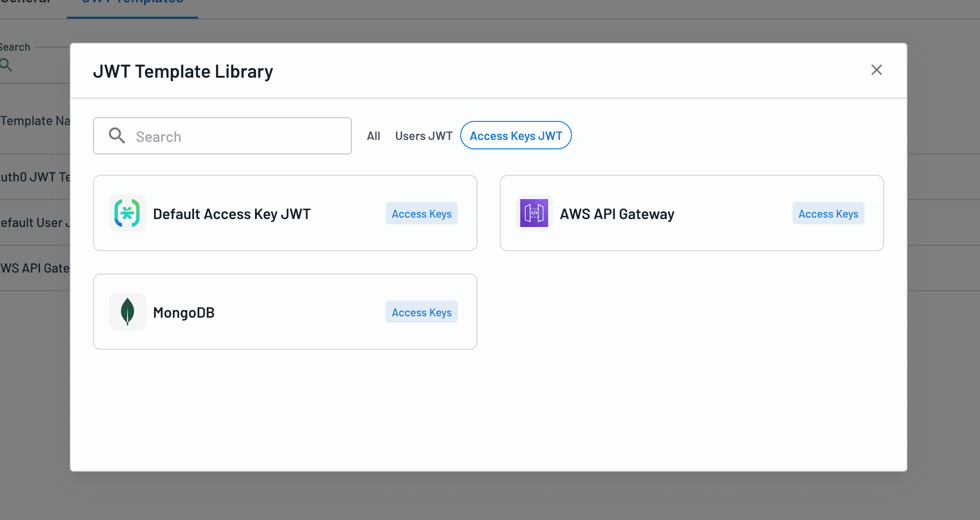Screen dimensions: 980x520
Task: Enable the All templates filter
Action: pyautogui.click(x=373, y=135)
